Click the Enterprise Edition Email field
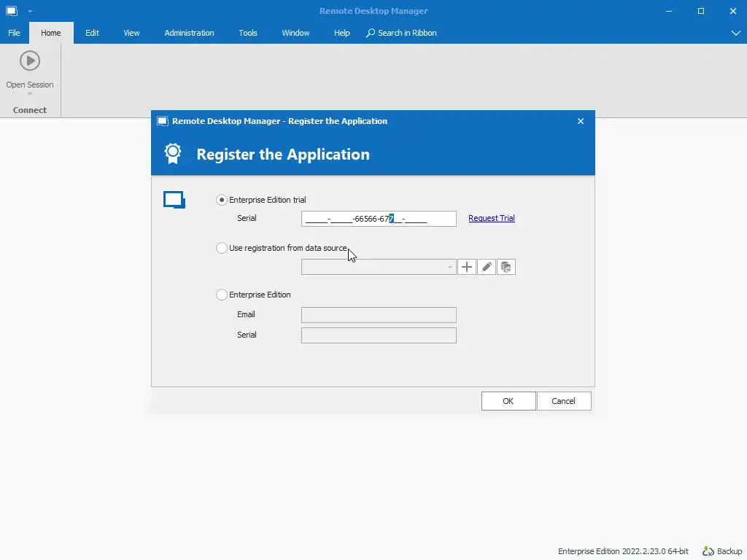 (x=379, y=315)
